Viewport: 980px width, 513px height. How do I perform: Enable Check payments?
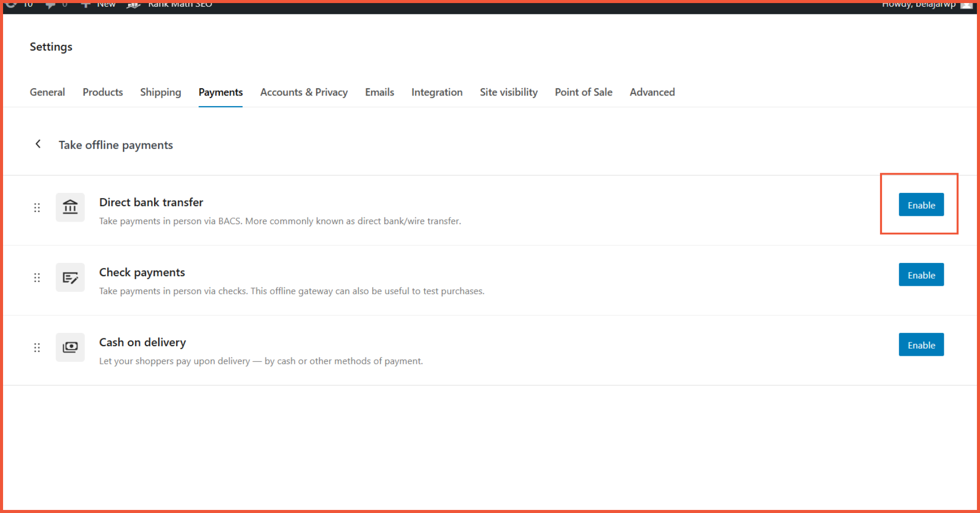click(x=921, y=275)
